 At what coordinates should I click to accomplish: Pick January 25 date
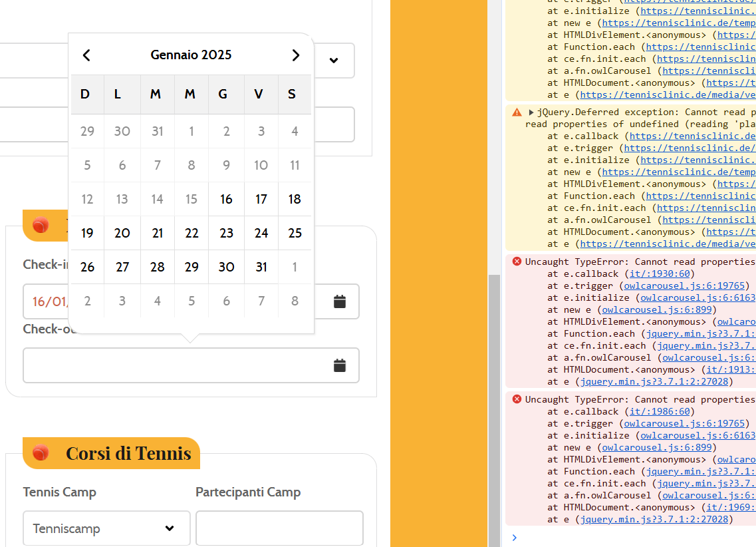coord(295,233)
